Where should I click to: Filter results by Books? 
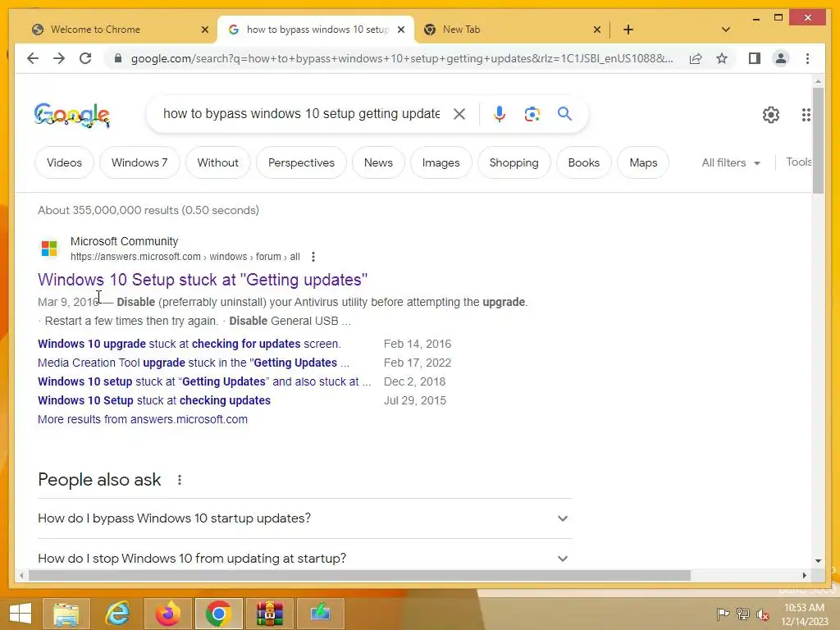(583, 163)
